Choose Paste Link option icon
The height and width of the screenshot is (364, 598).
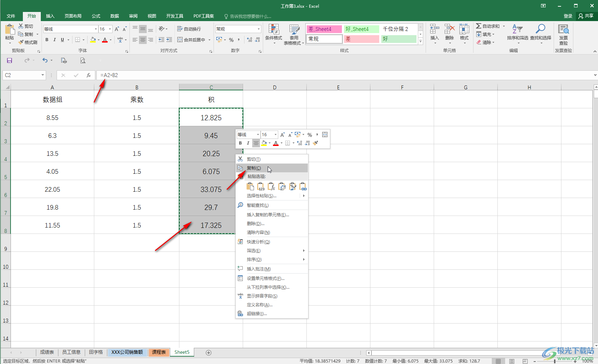pyautogui.click(x=303, y=186)
